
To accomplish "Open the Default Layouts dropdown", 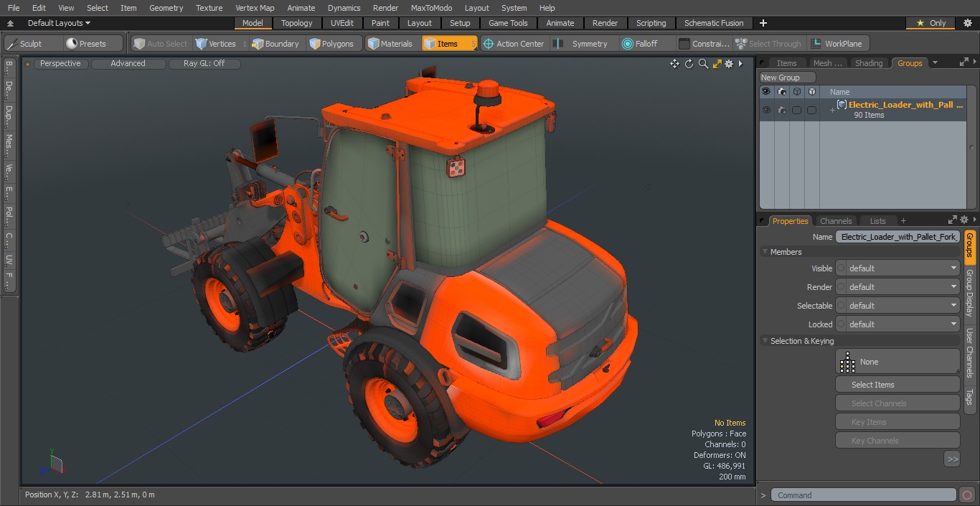I will pos(59,23).
